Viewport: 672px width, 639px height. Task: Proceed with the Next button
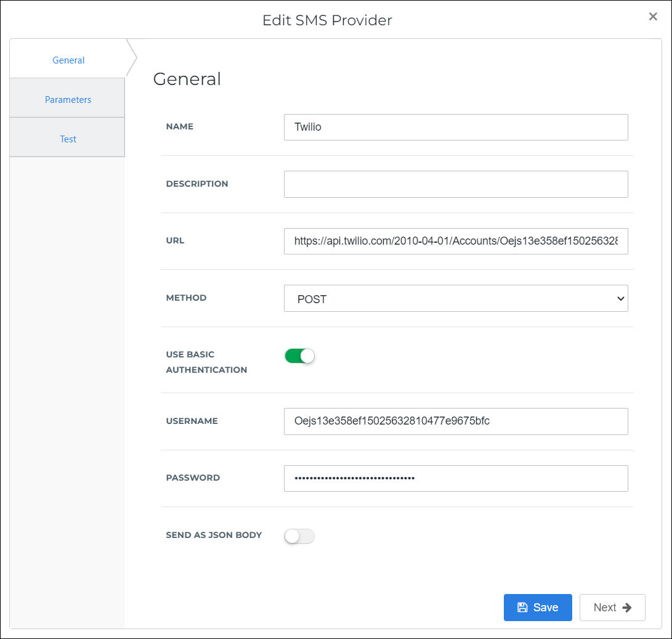[x=612, y=607]
